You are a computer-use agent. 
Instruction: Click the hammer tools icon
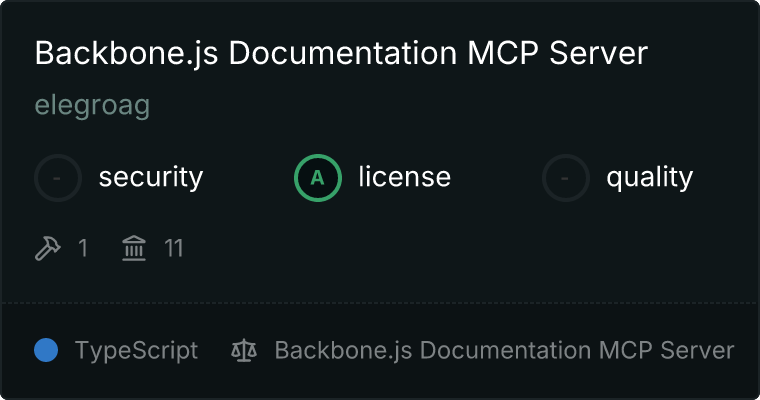pos(48,248)
